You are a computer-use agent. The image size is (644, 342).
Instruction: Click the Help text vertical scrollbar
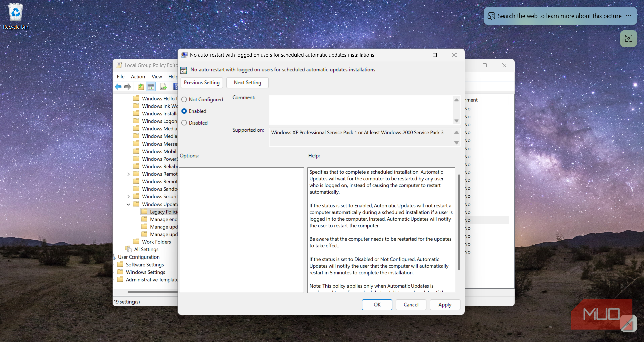(459, 222)
